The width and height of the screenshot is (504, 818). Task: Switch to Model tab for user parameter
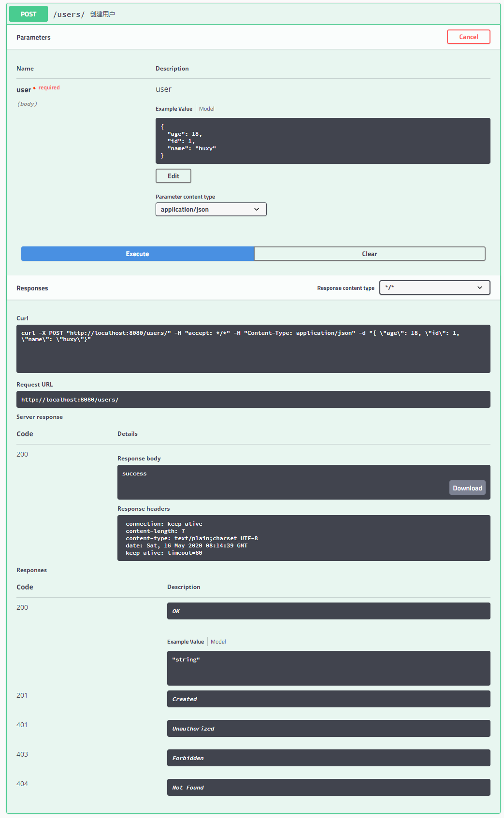click(206, 109)
